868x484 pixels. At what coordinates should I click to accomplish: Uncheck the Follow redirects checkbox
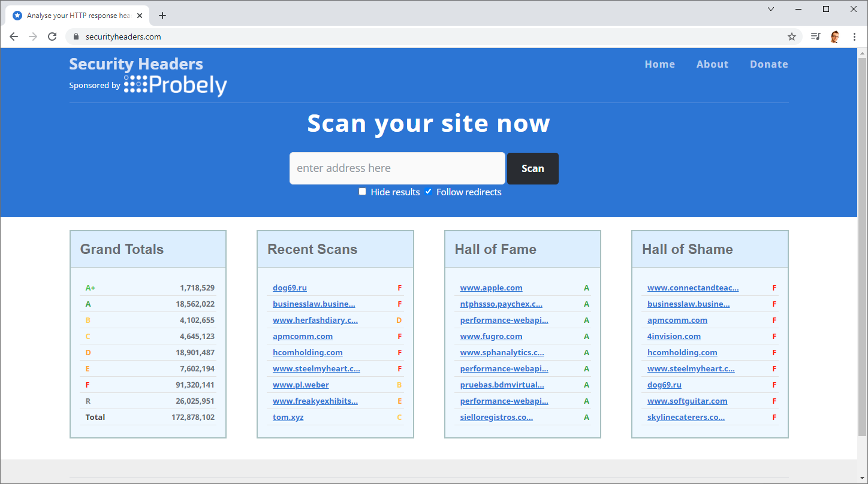[428, 192]
